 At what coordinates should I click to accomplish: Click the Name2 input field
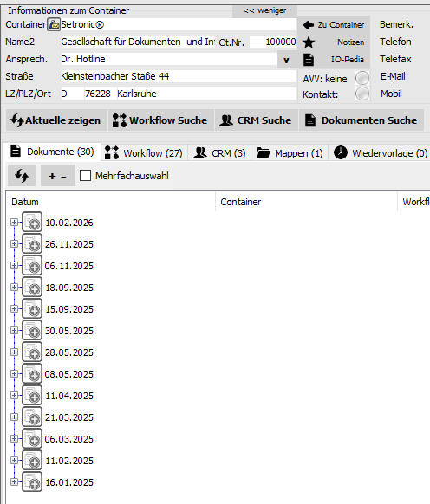(x=138, y=42)
